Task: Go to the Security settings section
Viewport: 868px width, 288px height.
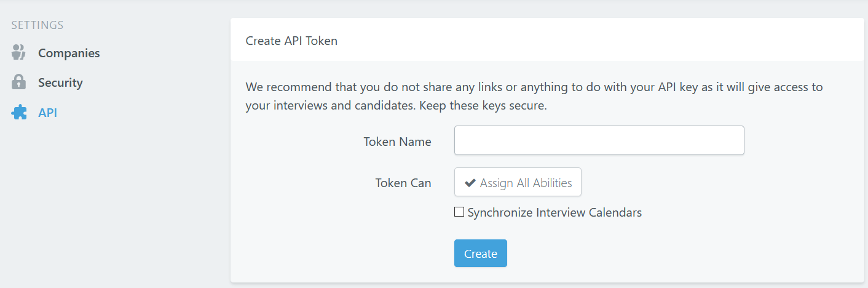Action: (x=60, y=82)
